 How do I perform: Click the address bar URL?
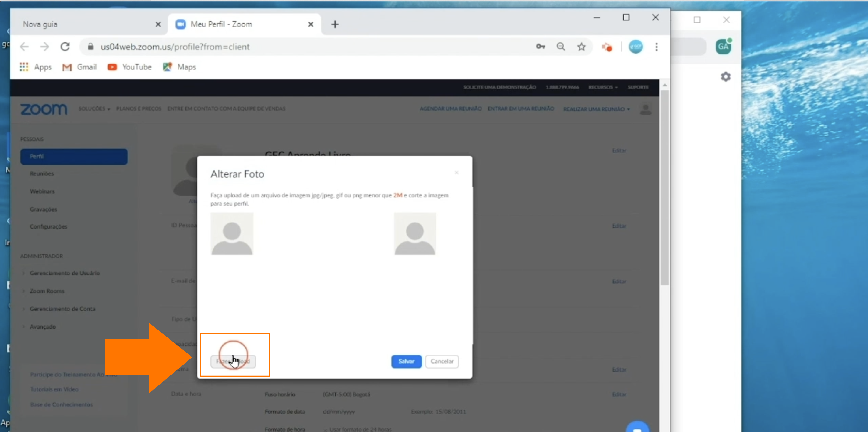175,47
